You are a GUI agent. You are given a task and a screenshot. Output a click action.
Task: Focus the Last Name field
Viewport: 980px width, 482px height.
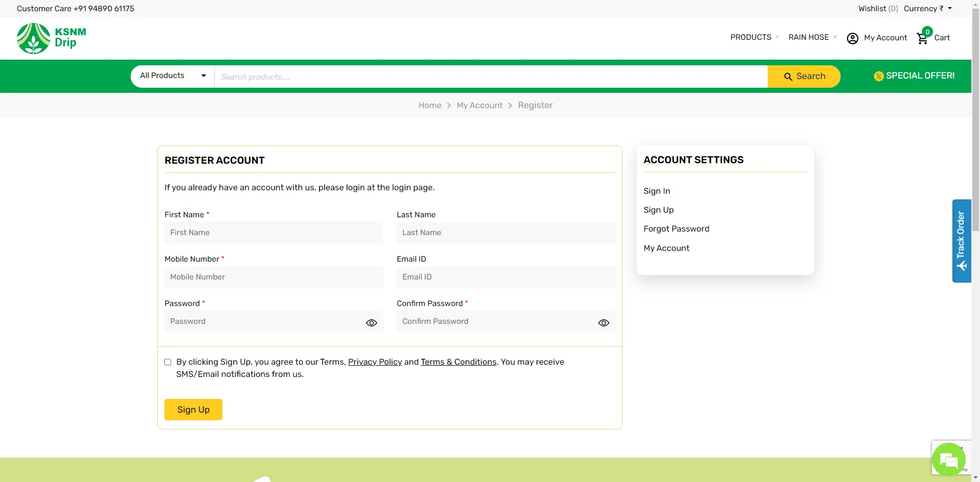click(x=506, y=233)
